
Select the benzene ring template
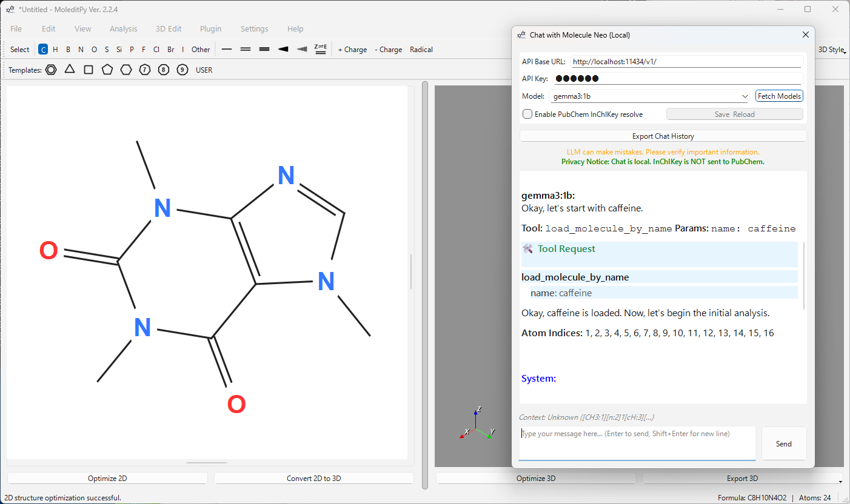(x=52, y=70)
